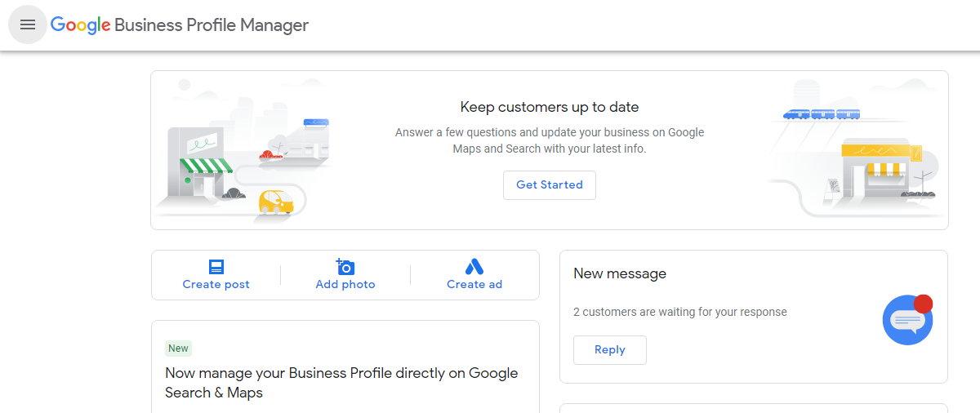The width and height of the screenshot is (980, 413).
Task: Click the "Create ad" text label
Action: coord(474,285)
